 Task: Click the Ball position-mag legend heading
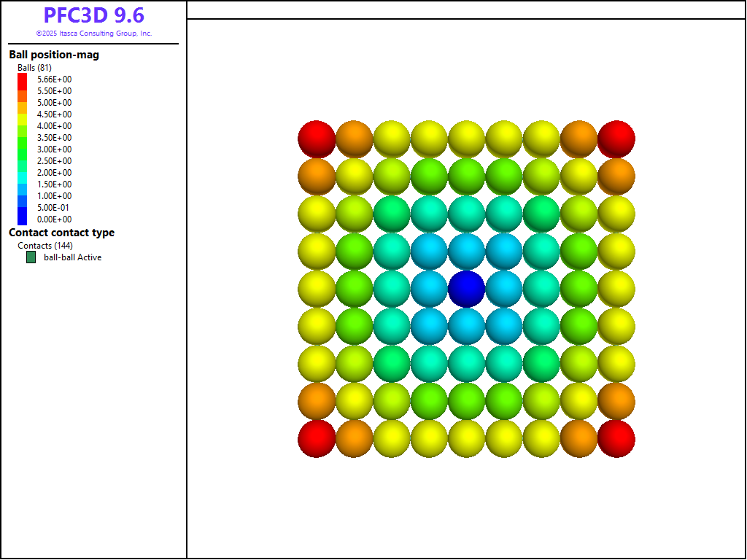pyautogui.click(x=54, y=55)
